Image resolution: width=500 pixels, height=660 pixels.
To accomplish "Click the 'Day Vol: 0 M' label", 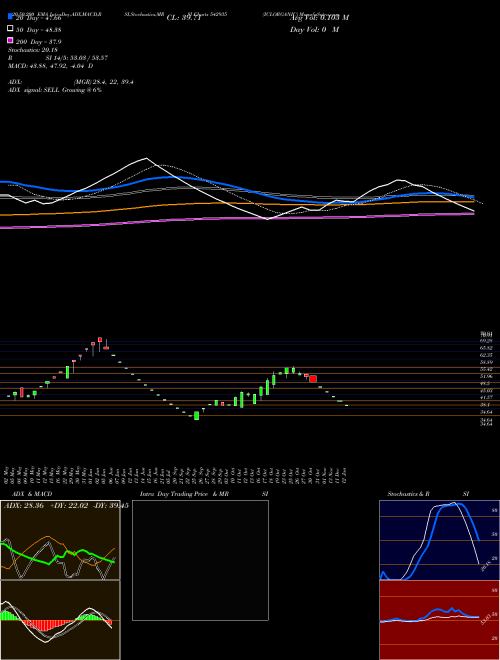I will pos(314,30).
